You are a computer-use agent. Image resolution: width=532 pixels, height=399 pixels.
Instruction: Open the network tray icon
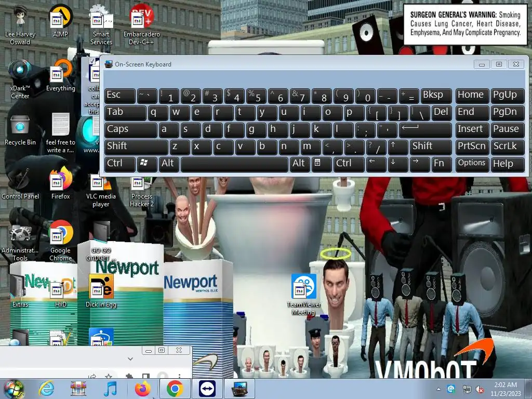point(467,390)
